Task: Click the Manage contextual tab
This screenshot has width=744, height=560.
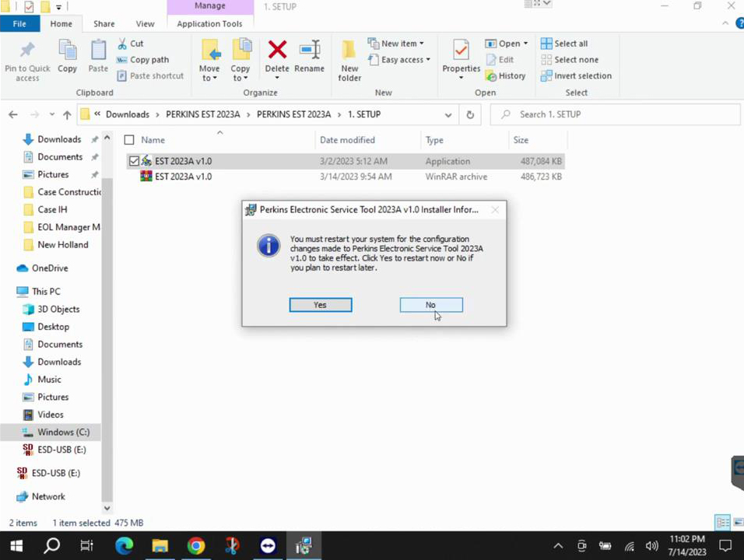Action: tap(209, 6)
